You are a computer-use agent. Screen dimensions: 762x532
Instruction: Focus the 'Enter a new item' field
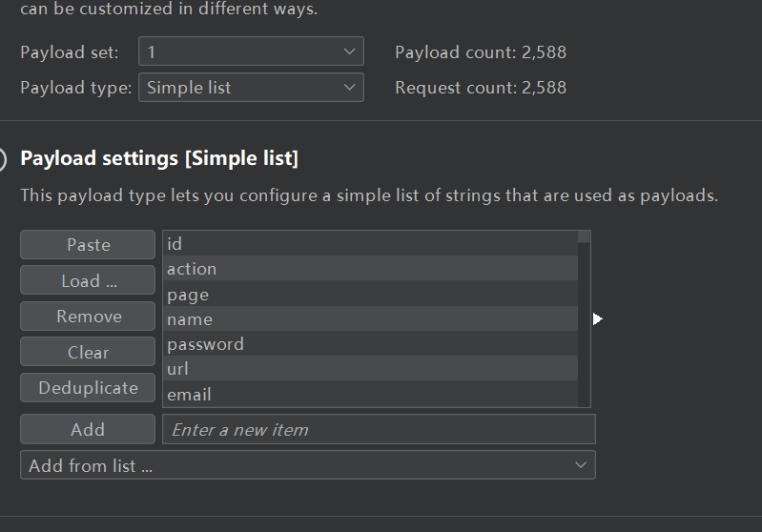379,430
